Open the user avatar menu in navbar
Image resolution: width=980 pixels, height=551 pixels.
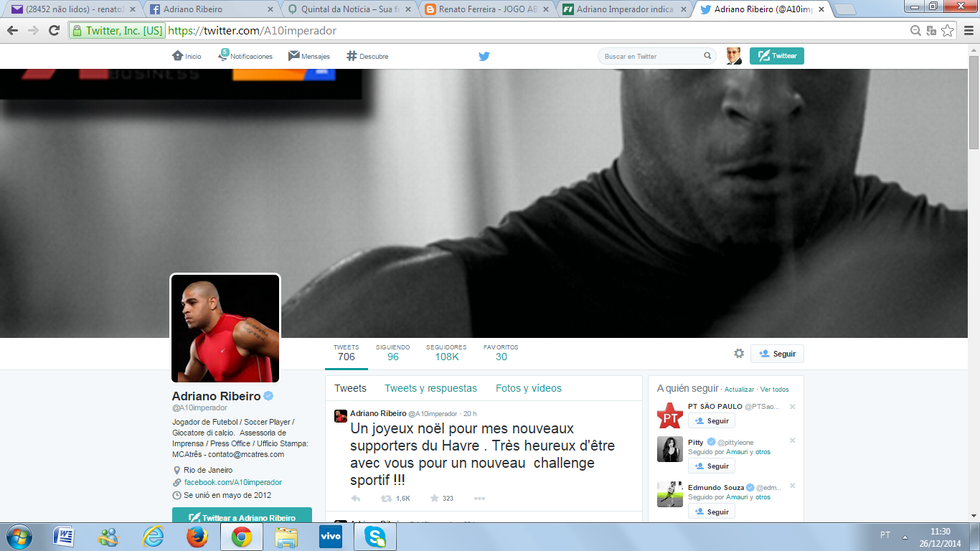pyautogui.click(x=733, y=56)
